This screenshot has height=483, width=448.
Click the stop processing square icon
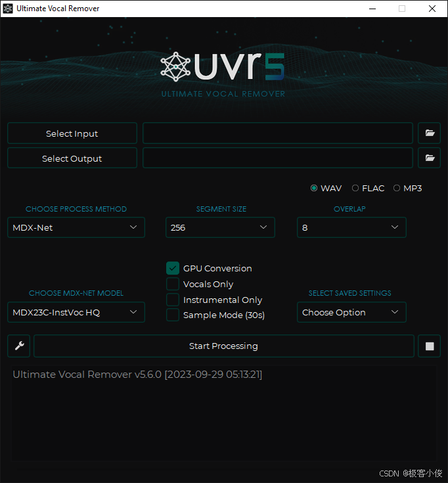[429, 346]
